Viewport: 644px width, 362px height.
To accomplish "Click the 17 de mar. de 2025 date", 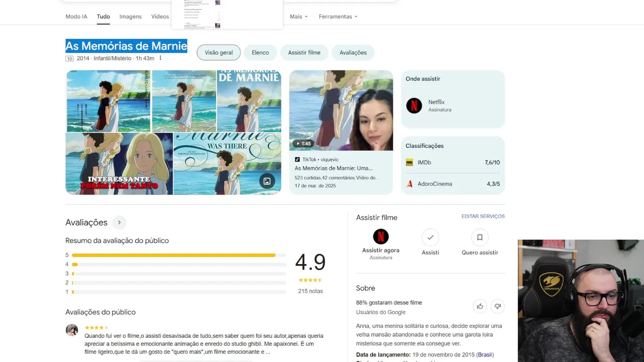I will click(315, 186).
